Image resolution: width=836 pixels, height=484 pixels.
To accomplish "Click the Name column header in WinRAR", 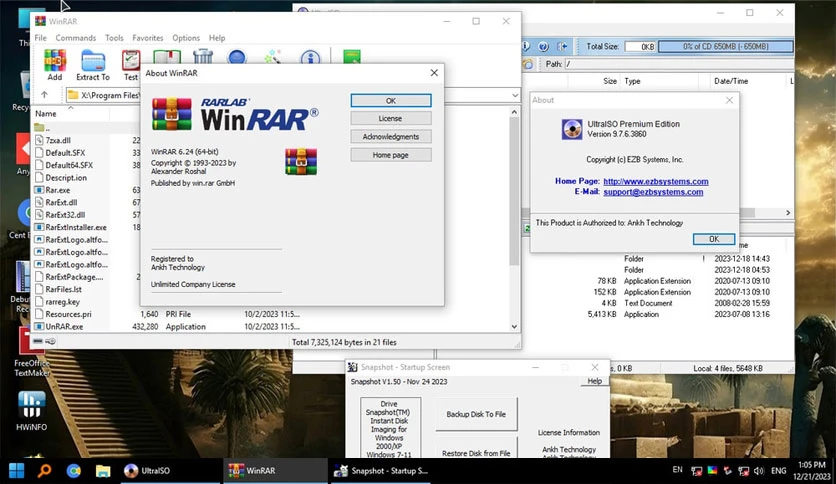I will coord(46,114).
